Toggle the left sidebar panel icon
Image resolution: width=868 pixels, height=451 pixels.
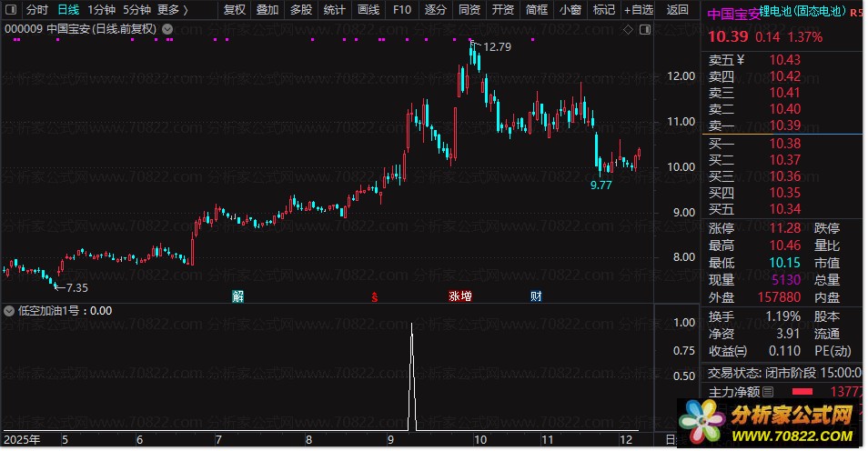(x=11, y=9)
